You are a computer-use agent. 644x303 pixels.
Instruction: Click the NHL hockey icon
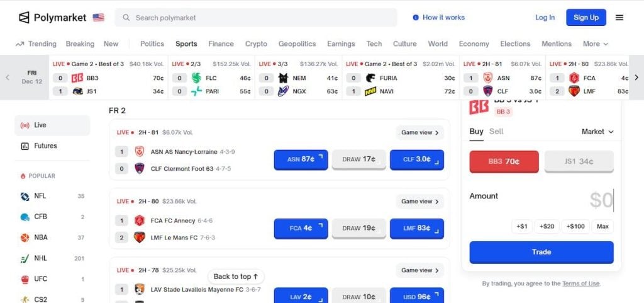[x=25, y=259]
